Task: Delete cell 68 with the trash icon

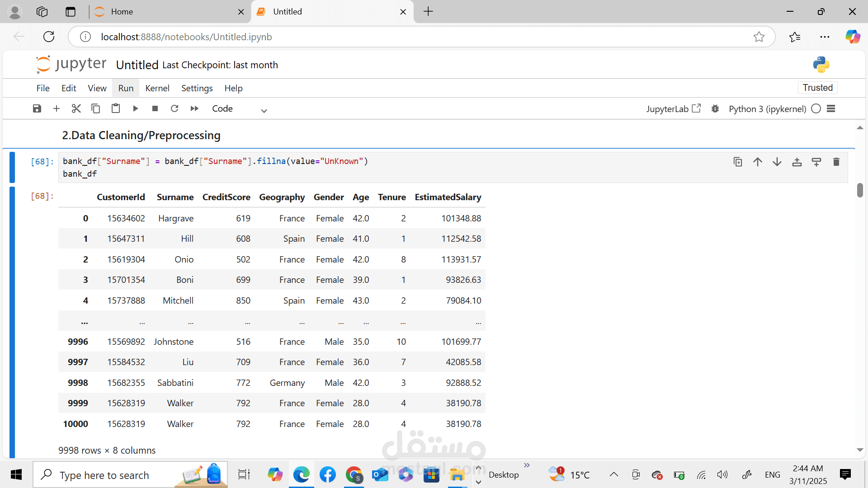Action: point(836,162)
